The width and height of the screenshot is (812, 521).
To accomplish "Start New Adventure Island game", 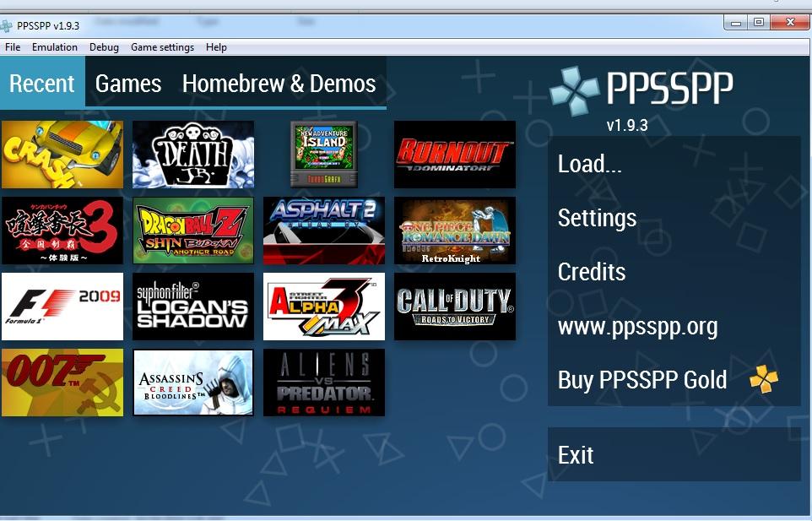I will point(323,155).
